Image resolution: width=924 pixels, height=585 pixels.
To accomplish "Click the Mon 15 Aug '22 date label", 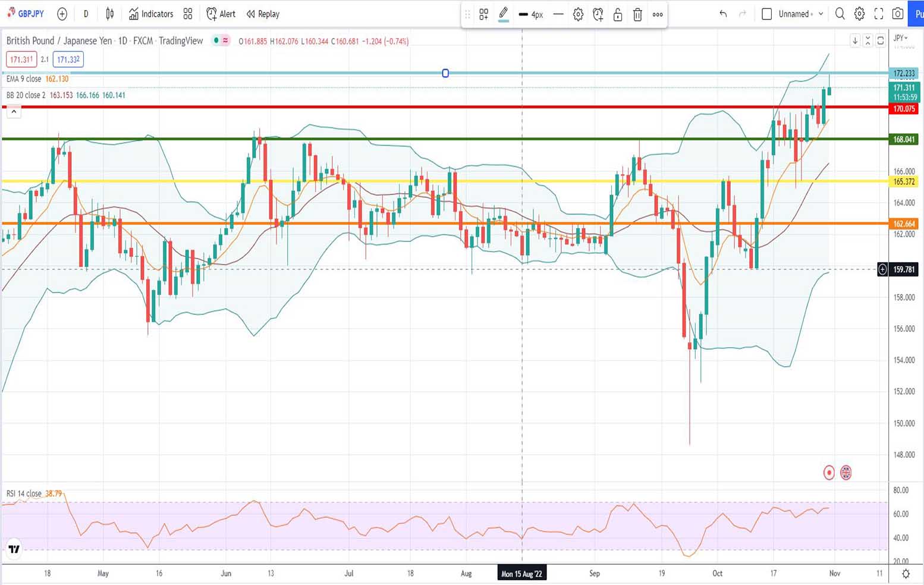I will click(x=521, y=573).
